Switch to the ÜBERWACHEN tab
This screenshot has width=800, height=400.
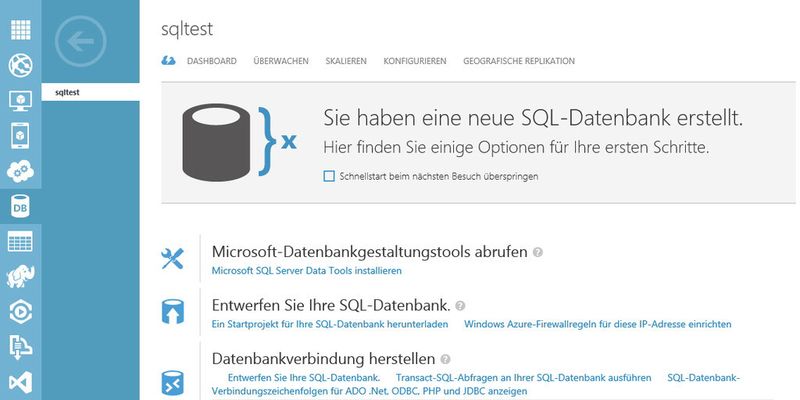click(281, 61)
